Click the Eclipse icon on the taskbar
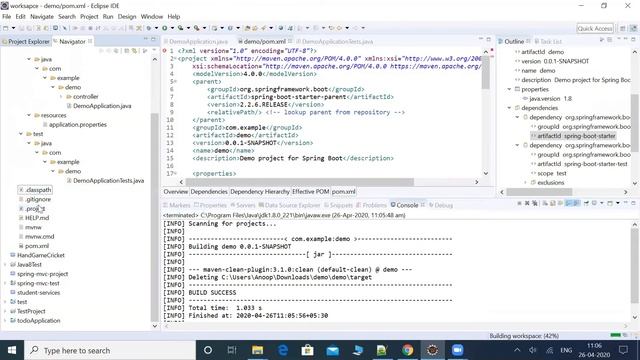Viewport: 640px width, 360px height. point(432,350)
